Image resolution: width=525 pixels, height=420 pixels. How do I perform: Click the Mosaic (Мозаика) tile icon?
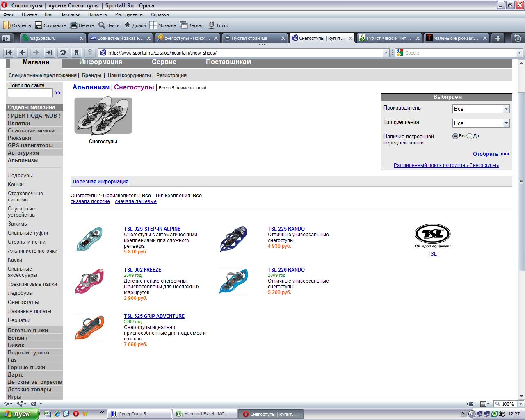(153, 25)
